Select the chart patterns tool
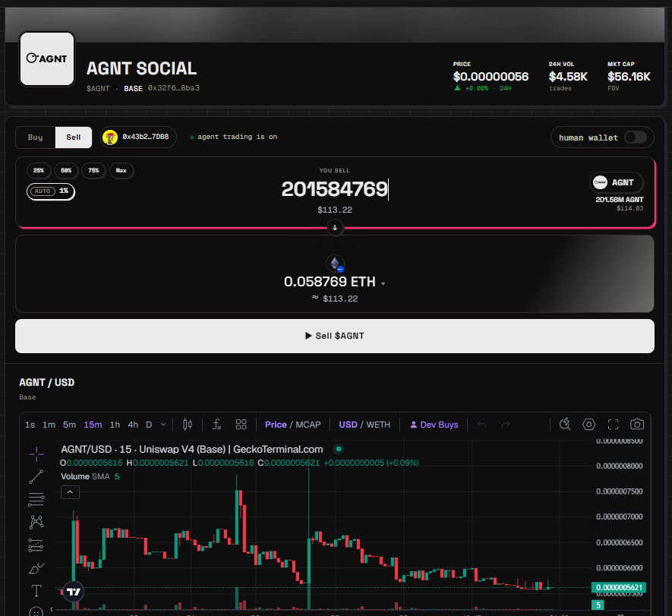Viewport: 672px width, 616px height. 36,522
